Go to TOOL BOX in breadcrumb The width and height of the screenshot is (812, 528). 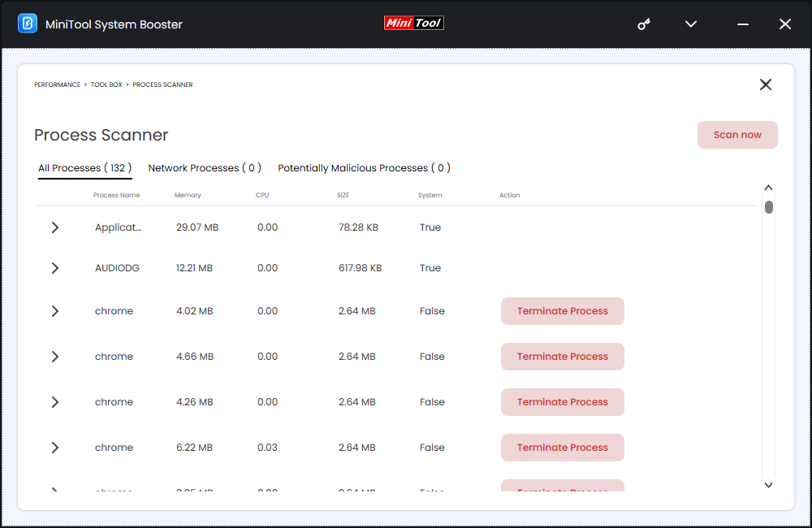(106, 84)
